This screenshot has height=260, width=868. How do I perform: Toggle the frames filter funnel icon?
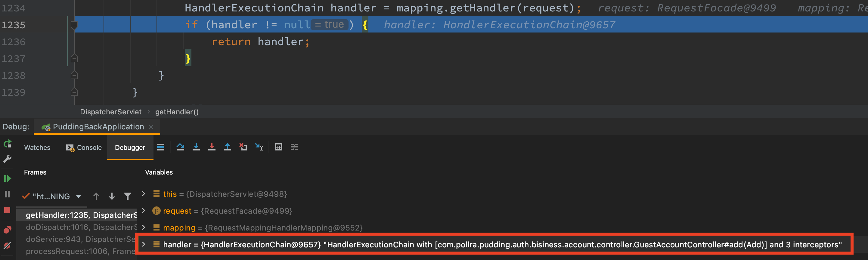[x=127, y=196]
